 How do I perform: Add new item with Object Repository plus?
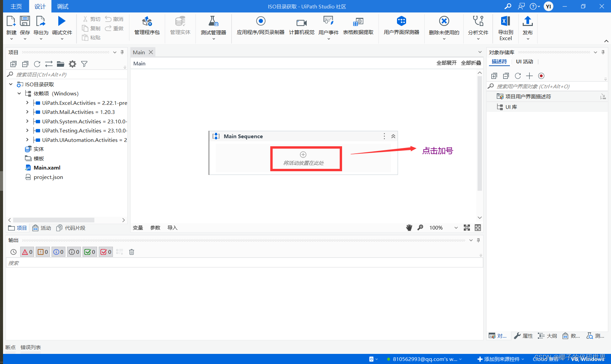click(529, 76)
